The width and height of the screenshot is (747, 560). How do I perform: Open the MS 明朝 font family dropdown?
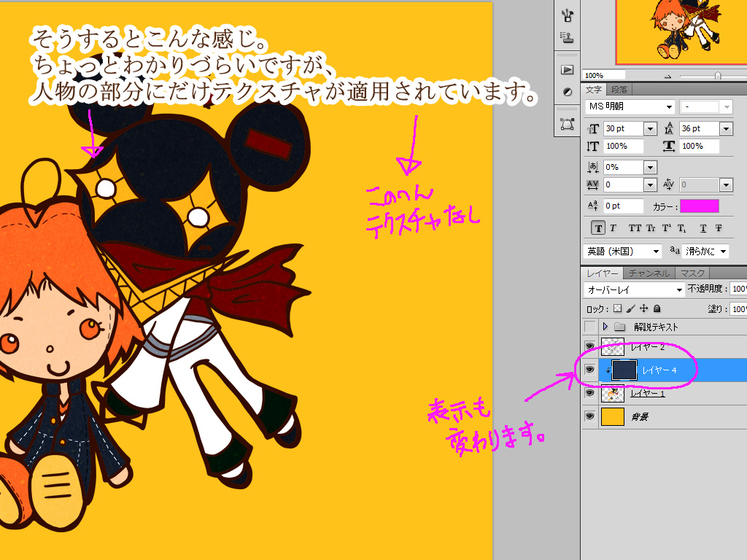[x=669, y=107]
